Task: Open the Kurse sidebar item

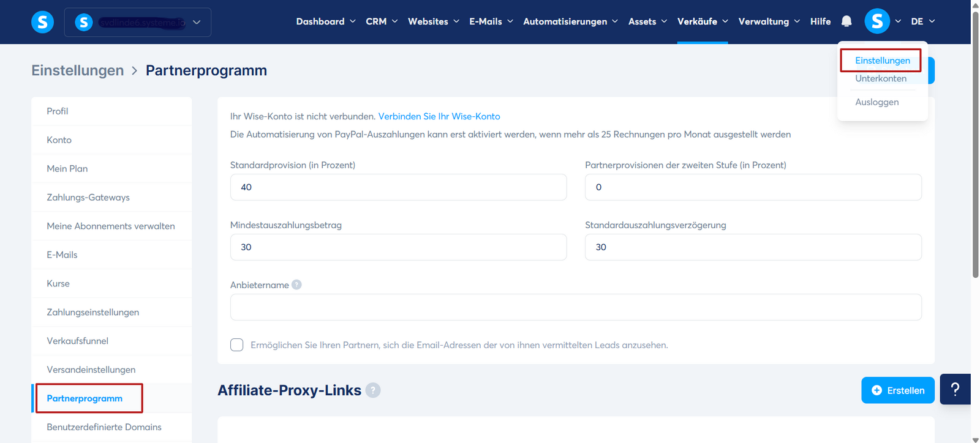Action: click(x=111, y=284)
